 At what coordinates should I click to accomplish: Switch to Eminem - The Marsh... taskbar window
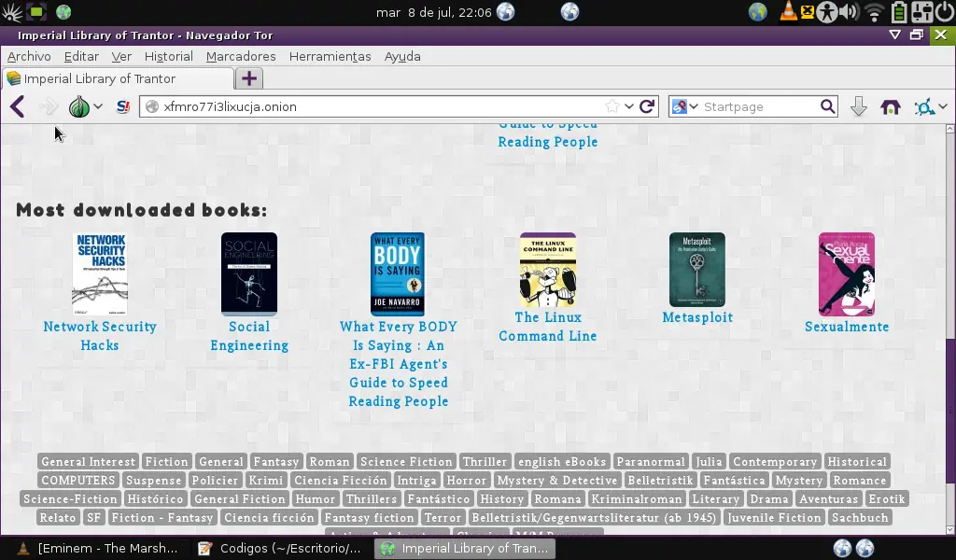(97, 549)
